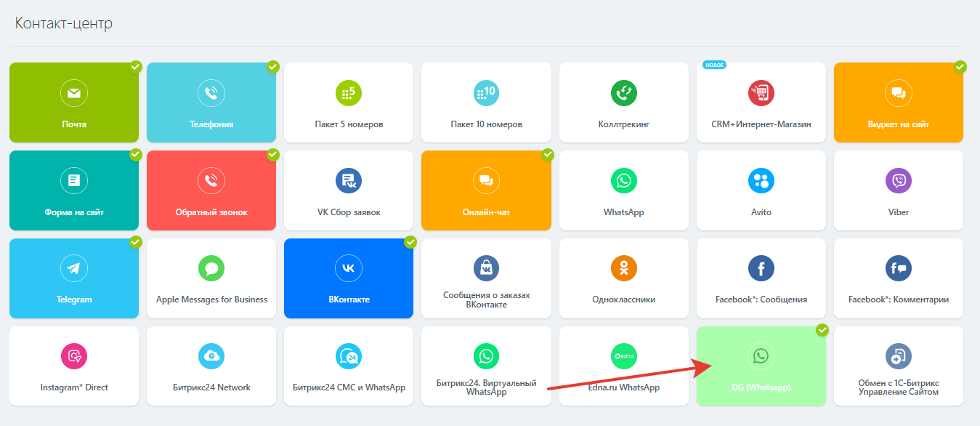Click the CRM+Интернет-Магазин red cart icon

point(761,93)
